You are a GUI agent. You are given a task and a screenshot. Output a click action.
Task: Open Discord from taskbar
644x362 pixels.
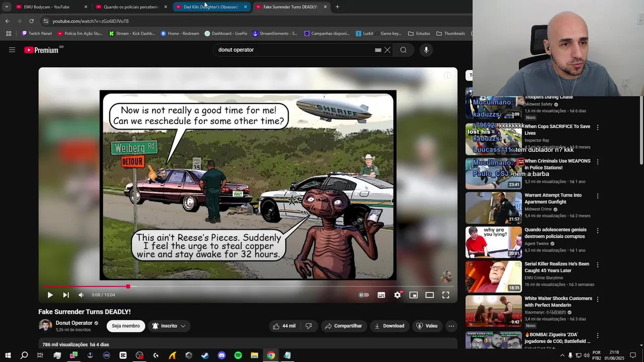222,355
